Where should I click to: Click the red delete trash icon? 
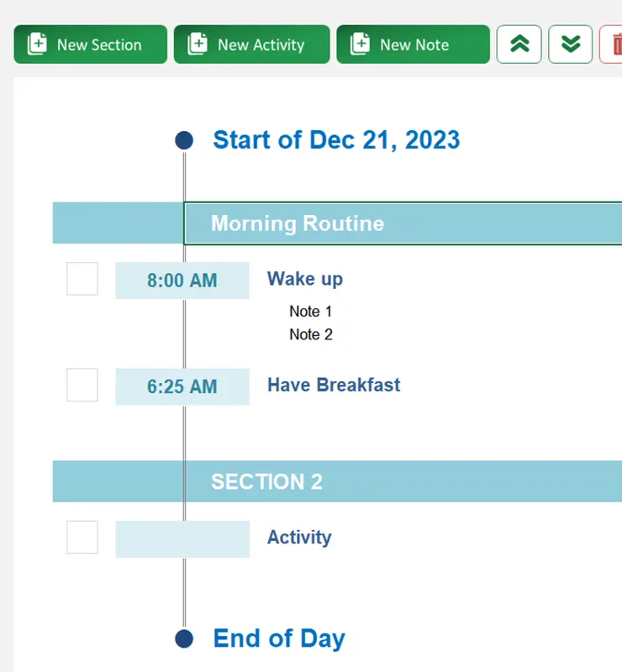coord(615,45)
